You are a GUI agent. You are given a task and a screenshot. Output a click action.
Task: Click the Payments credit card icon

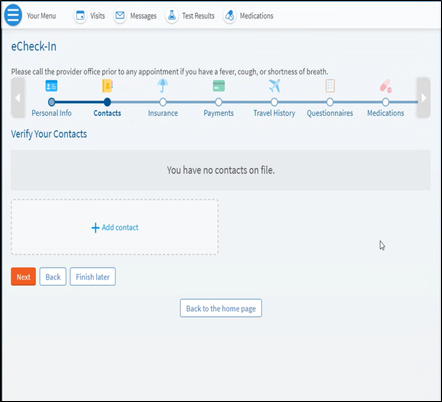pos(219,86)
